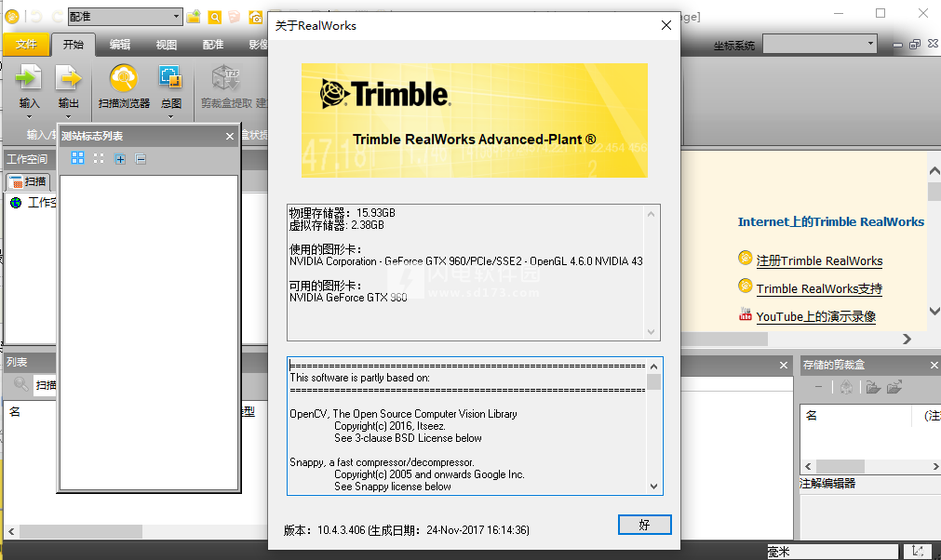Click the license text scrollbar thumb

653,381
